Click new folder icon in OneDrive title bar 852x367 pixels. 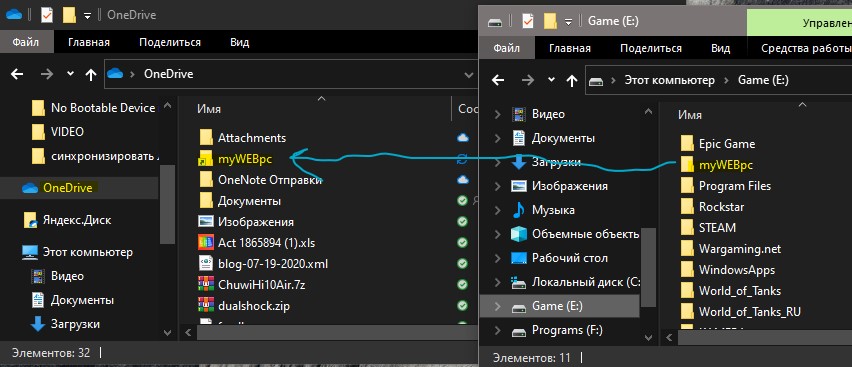point(69,15)
